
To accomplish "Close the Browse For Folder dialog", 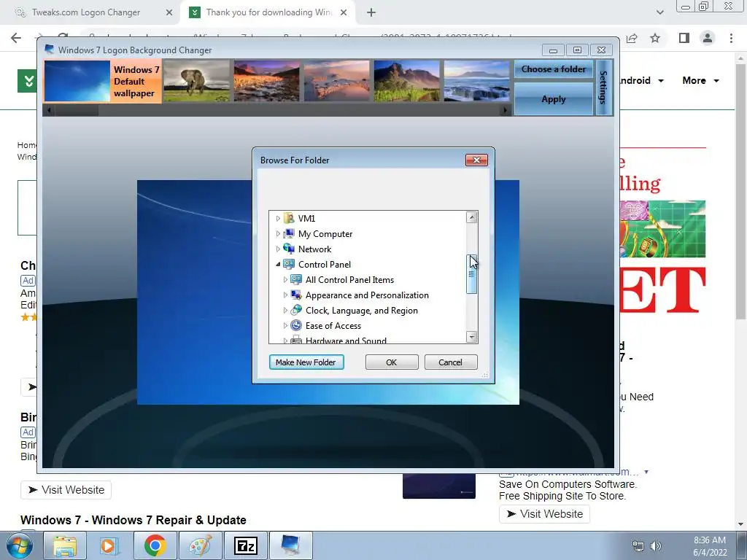I will point(476,160).
